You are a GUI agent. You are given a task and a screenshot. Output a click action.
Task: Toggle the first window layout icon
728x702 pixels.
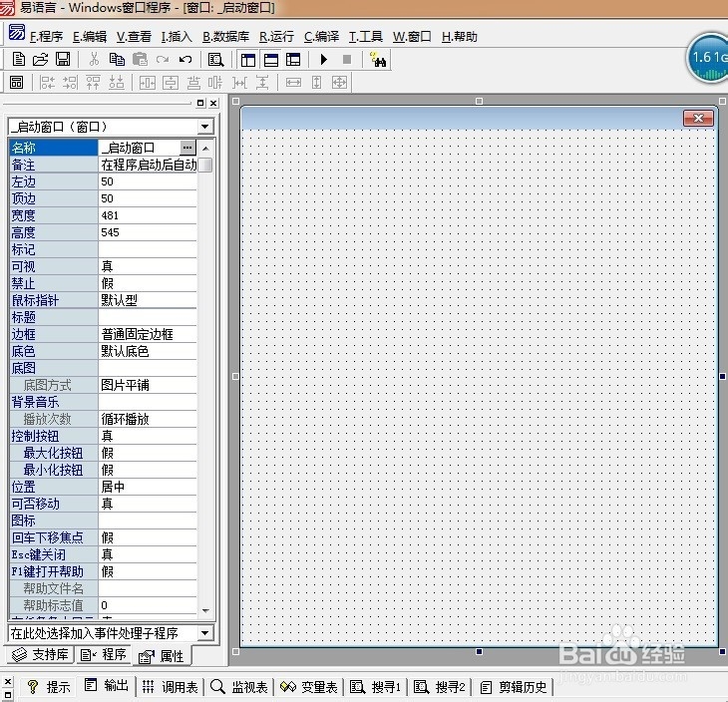[248, 60]
